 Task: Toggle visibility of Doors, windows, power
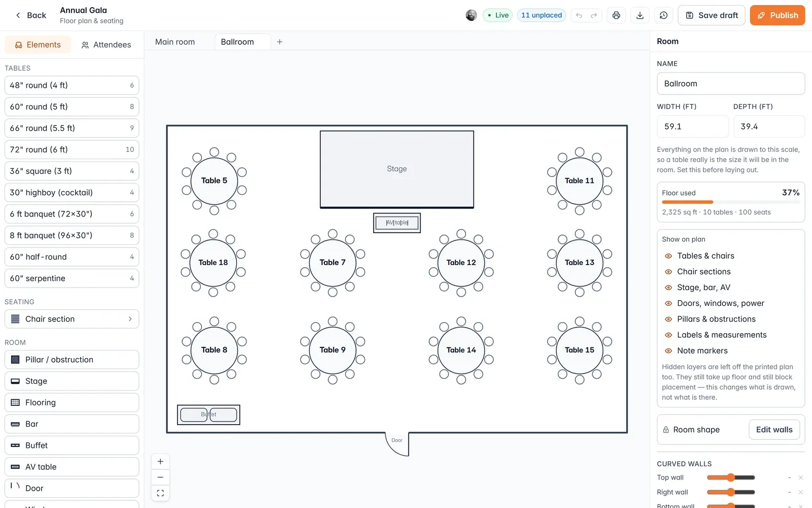[668, 303]
